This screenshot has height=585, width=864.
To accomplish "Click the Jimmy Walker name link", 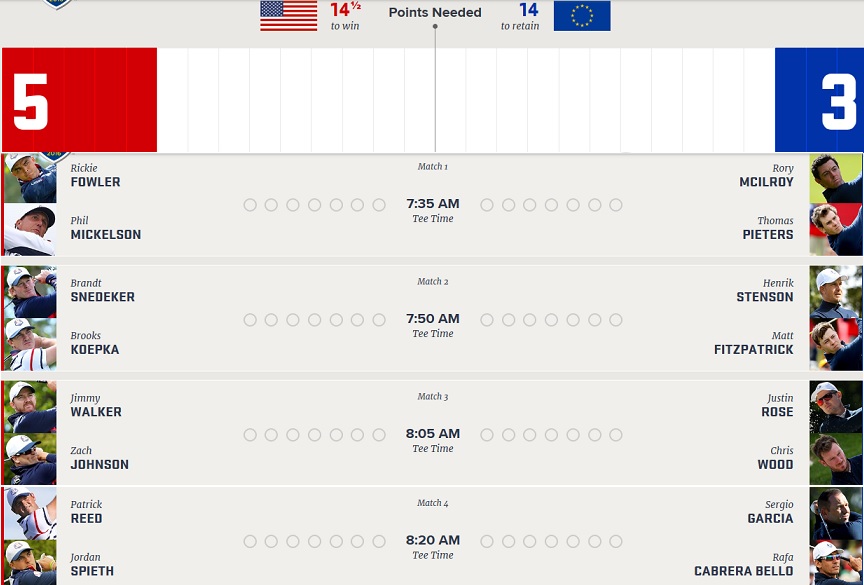I will [x=96, y=412].
